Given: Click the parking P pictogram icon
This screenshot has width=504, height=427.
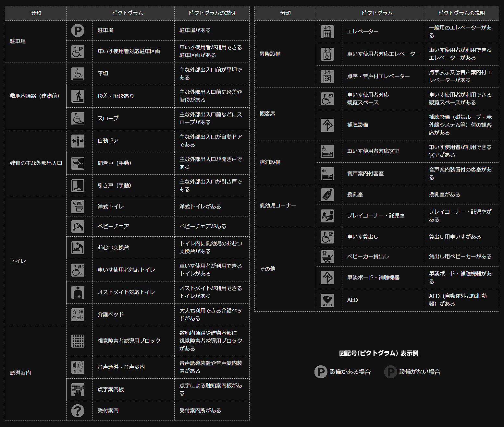Looking at the screenshot, I should [x=78, y=30].
